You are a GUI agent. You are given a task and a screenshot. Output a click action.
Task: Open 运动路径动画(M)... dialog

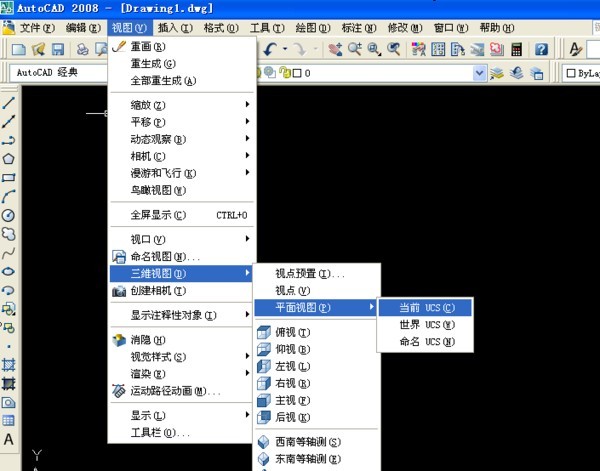[x=182, y=391]
